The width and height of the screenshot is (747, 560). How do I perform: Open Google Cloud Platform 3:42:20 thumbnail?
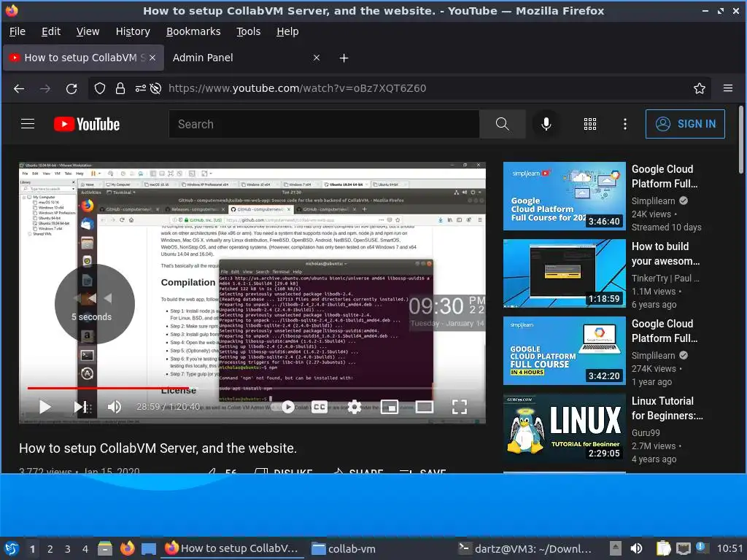pyautogui.click(x=564, y=351)
